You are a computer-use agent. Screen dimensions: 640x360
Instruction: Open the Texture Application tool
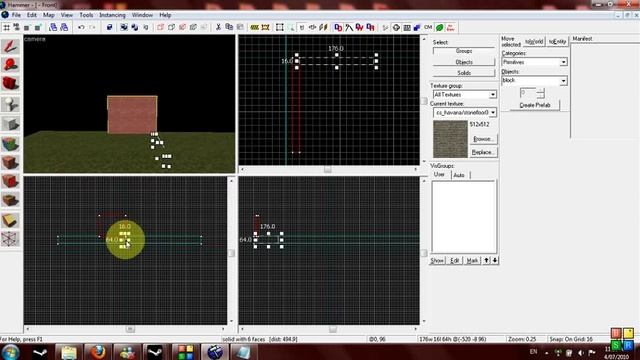point(10,144)
